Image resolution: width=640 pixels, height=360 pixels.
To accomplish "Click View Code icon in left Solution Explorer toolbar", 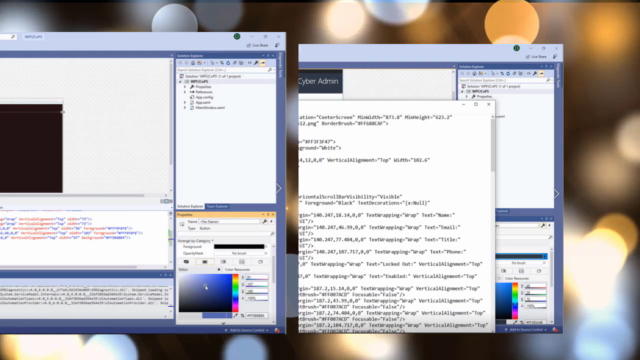I will 250,63.
